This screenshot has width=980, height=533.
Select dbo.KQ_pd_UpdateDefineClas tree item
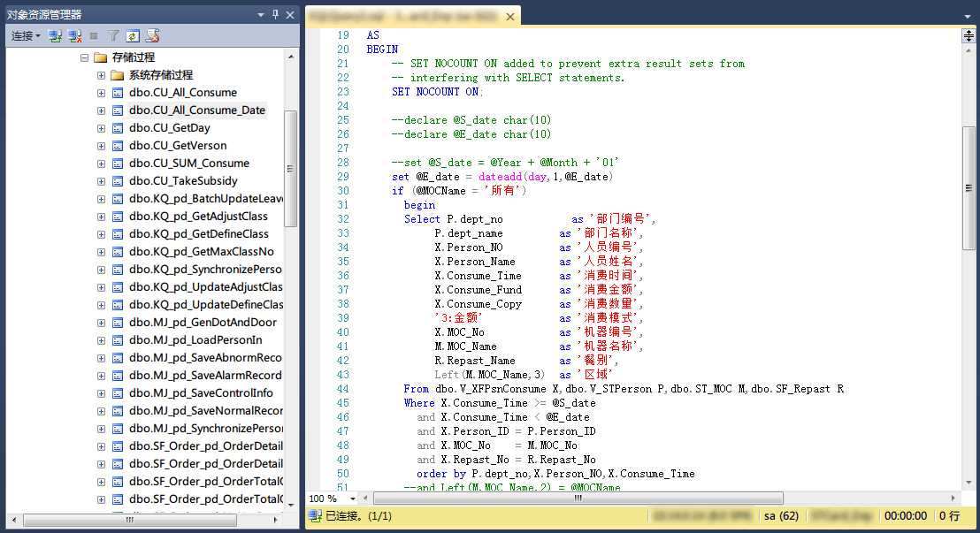click(205, 305)
